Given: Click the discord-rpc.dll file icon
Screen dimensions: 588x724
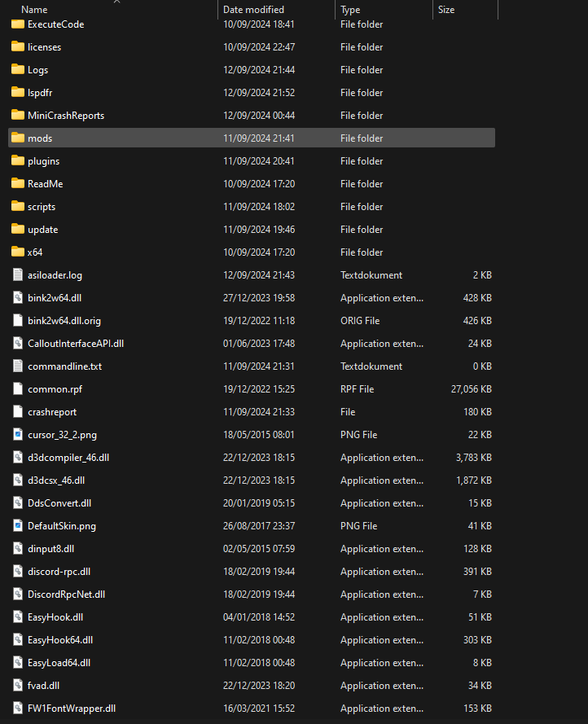Looking at the screenshot, I should [18, 571].
